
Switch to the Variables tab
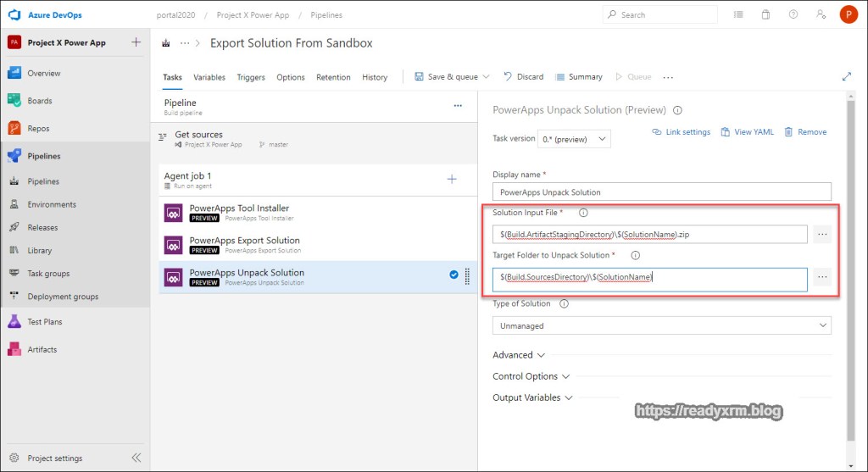coord(209,77)
